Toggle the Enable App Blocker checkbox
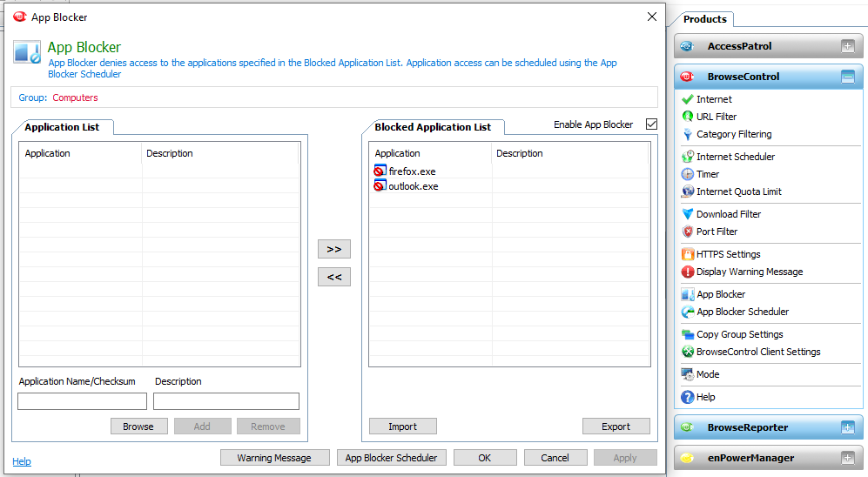The height and width of the screenshot is (477, 868). [651, 124]
